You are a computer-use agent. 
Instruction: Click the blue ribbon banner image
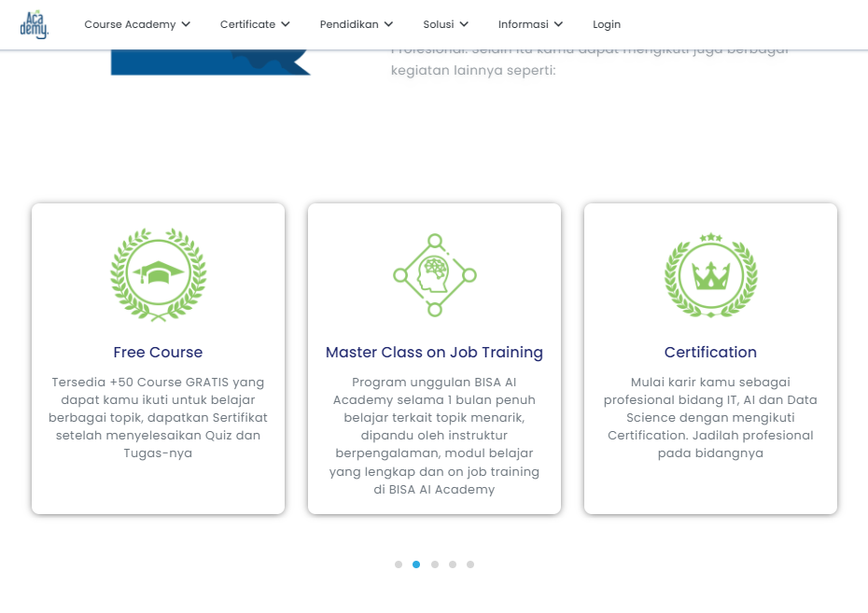pos(210,63)
